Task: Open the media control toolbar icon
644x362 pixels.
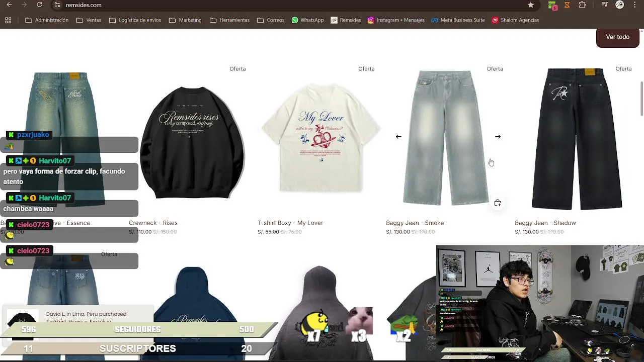Action: coord(605,5)
